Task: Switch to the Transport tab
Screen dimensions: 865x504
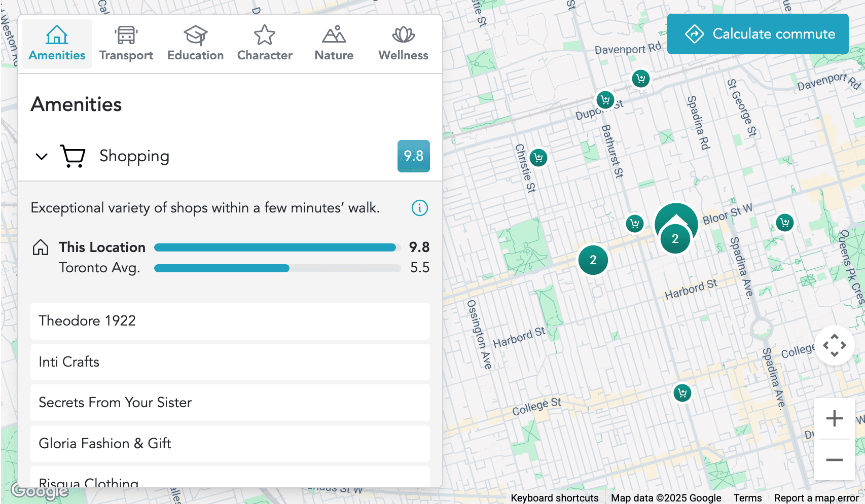Action: [x=126, y=44]
